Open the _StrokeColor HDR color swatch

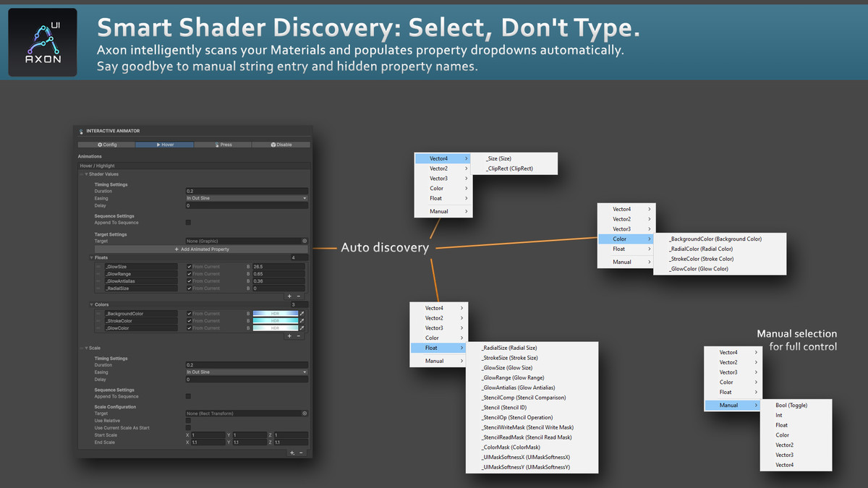(275, 321)
